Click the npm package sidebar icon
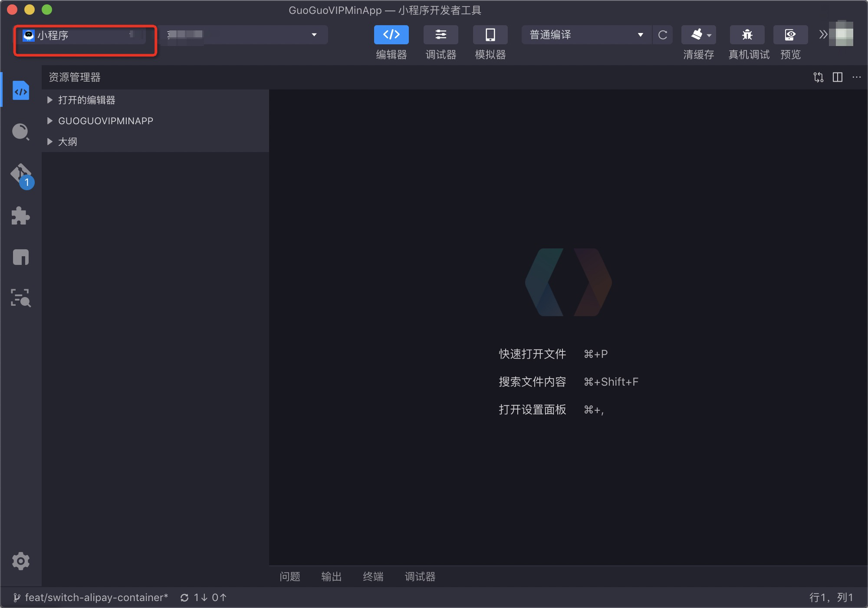868x608 pixels. (20, 257)
